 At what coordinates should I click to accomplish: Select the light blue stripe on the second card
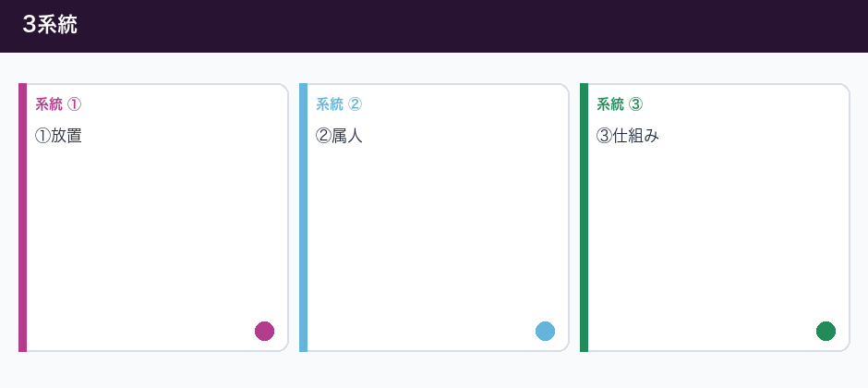(304, 217)
